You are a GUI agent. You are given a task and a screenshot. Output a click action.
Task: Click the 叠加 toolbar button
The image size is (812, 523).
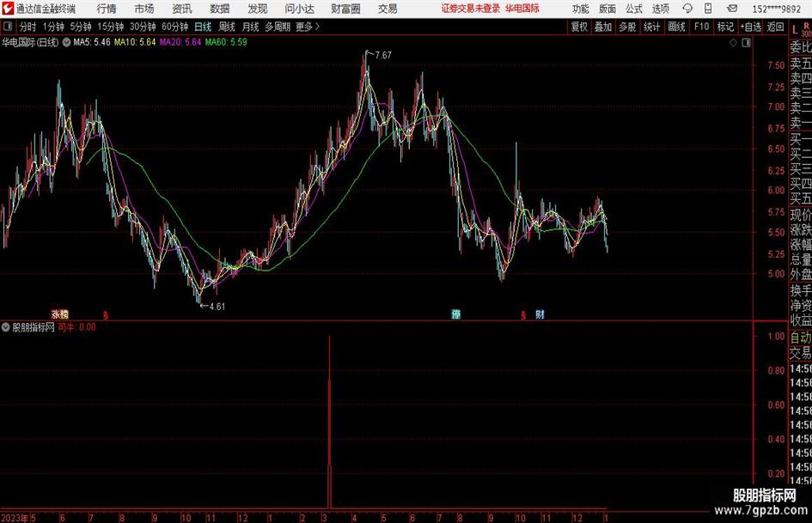click(603, 27)
